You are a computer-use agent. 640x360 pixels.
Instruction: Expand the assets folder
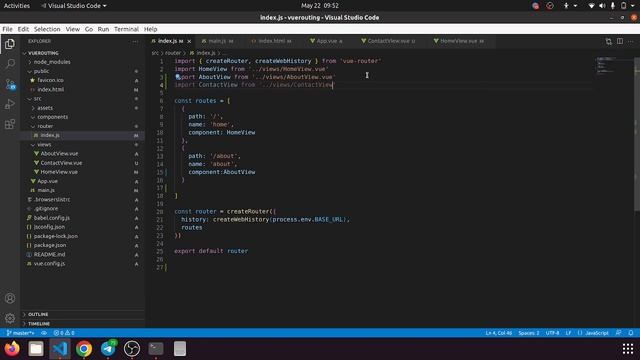[x=45, y=108]
